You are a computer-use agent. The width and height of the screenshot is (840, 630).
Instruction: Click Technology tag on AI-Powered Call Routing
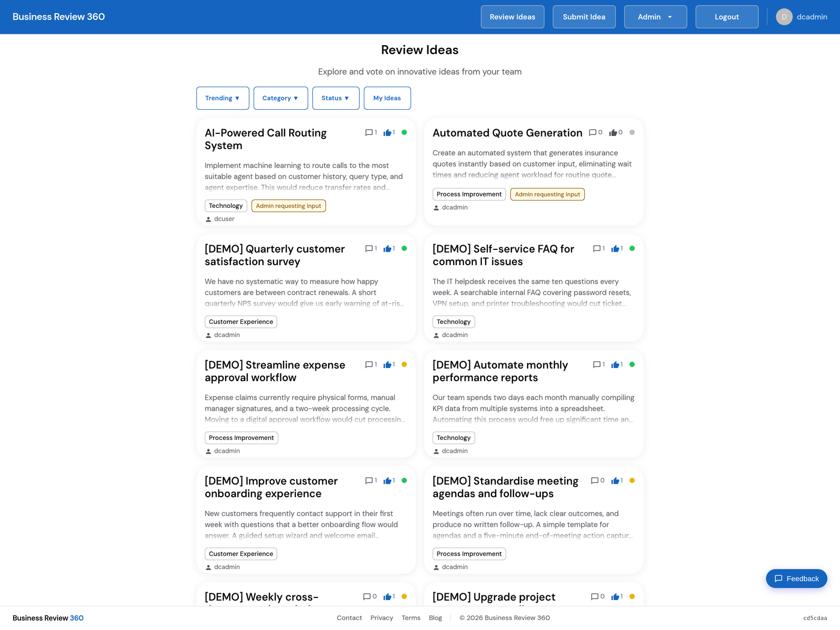tap(226, 206)
